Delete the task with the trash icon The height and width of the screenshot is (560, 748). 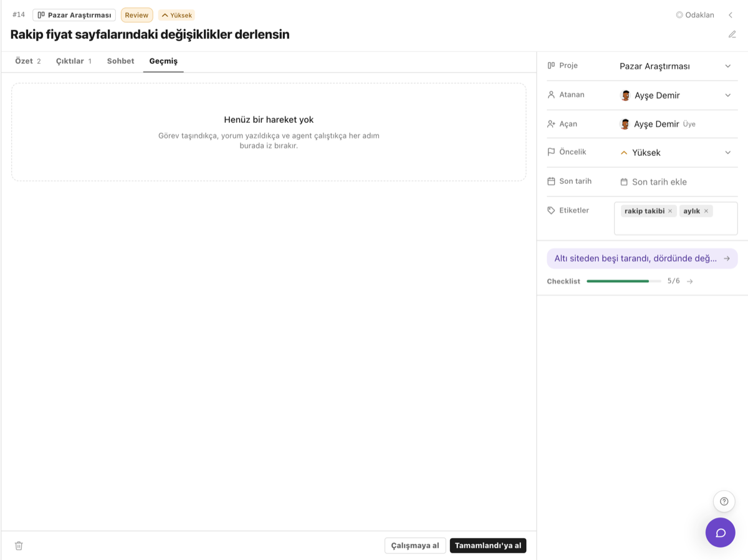19,546
